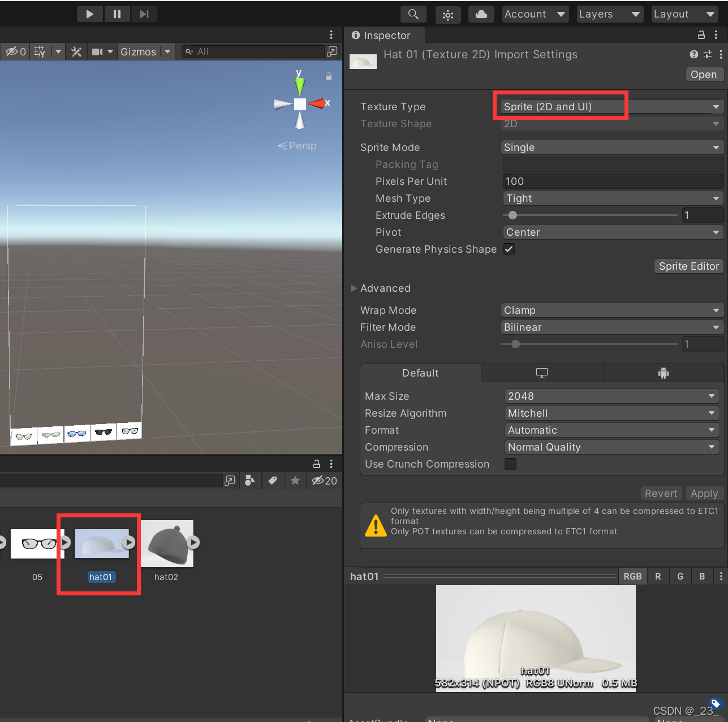Click the Pause button
This screenshot has width=728, height=722.
[117, 14]
